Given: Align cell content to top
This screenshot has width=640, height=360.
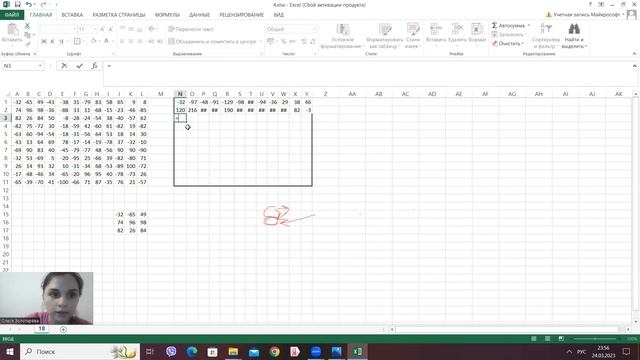Looking at the screenshot, I should tap(122, 29).
